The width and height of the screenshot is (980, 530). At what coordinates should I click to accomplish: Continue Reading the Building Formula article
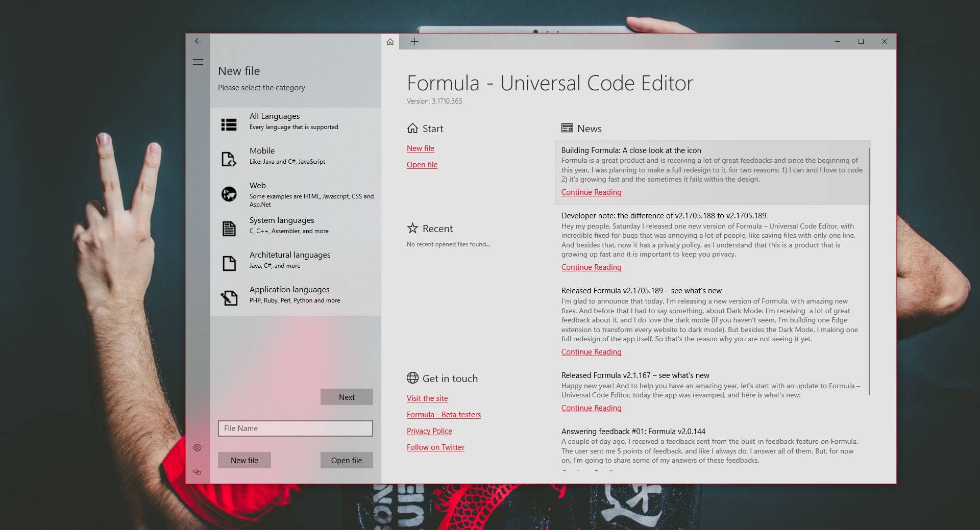[591, 192]
